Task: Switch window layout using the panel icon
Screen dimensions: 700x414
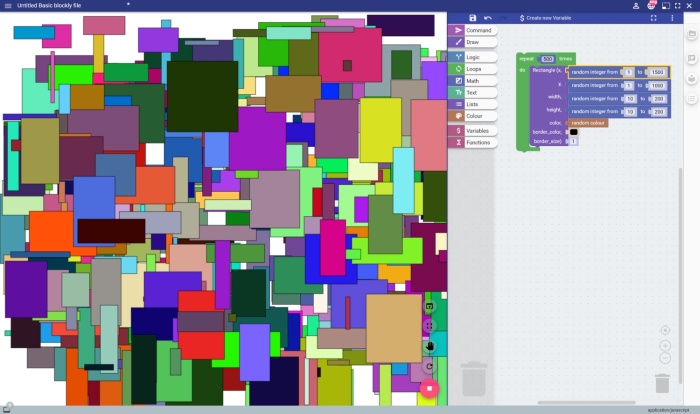Action: pyautogui.click(x=666, y=6)
